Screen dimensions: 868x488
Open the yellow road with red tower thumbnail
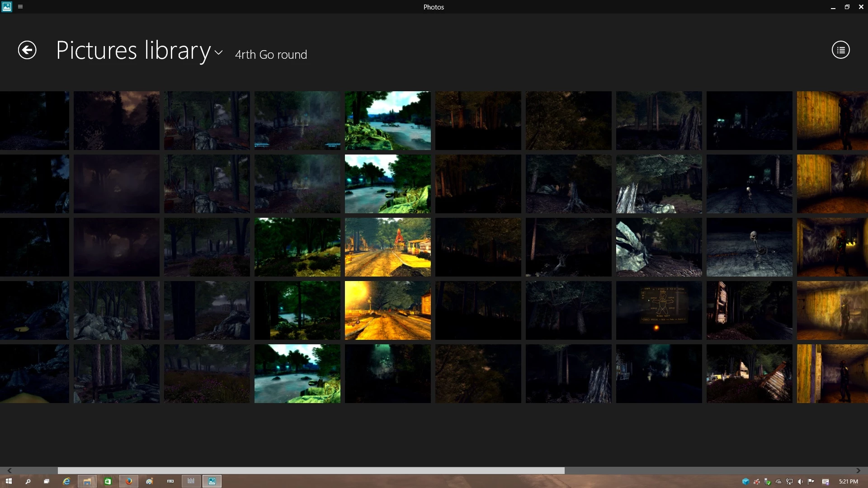click(x=388, y=247)
